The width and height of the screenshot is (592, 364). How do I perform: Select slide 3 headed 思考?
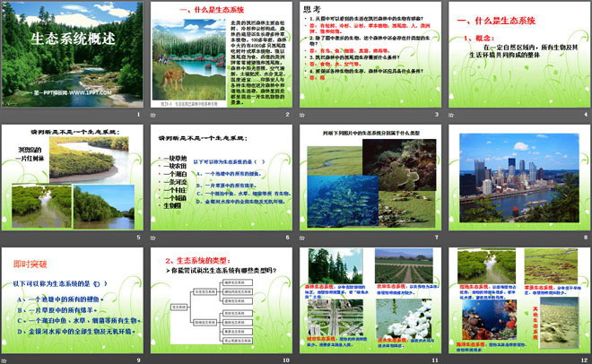[370, 55]
